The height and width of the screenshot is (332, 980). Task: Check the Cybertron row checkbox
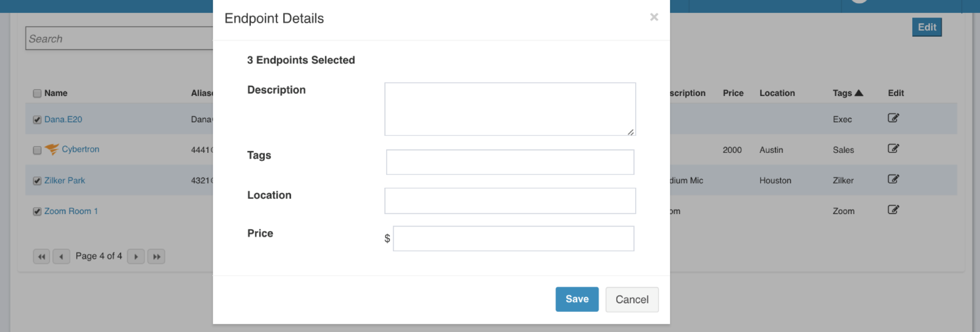pyautogui.click(x=37, y=150)
